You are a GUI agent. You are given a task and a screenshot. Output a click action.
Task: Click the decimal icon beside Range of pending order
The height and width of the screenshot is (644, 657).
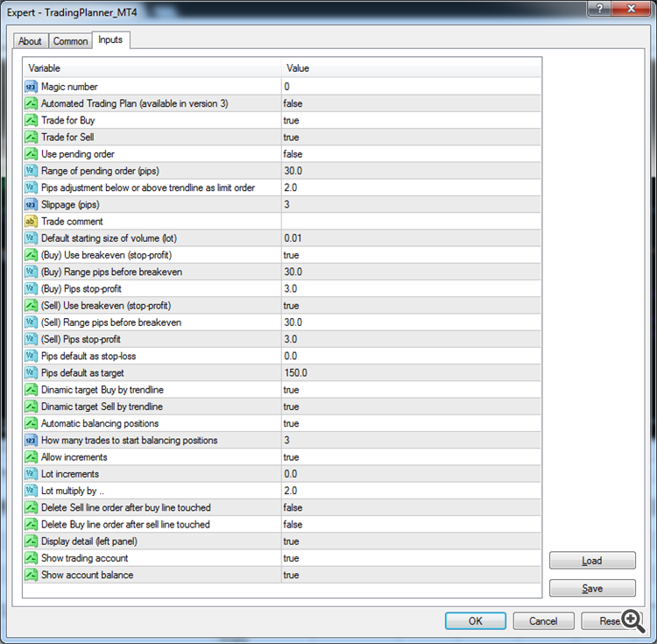pyautogui.click(x=31, y=171)
